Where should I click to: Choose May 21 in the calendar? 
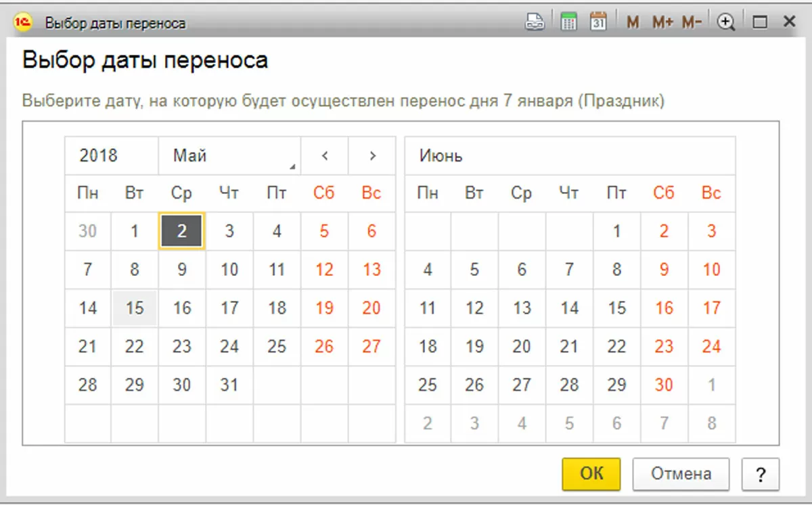click(x=87, y=347)
